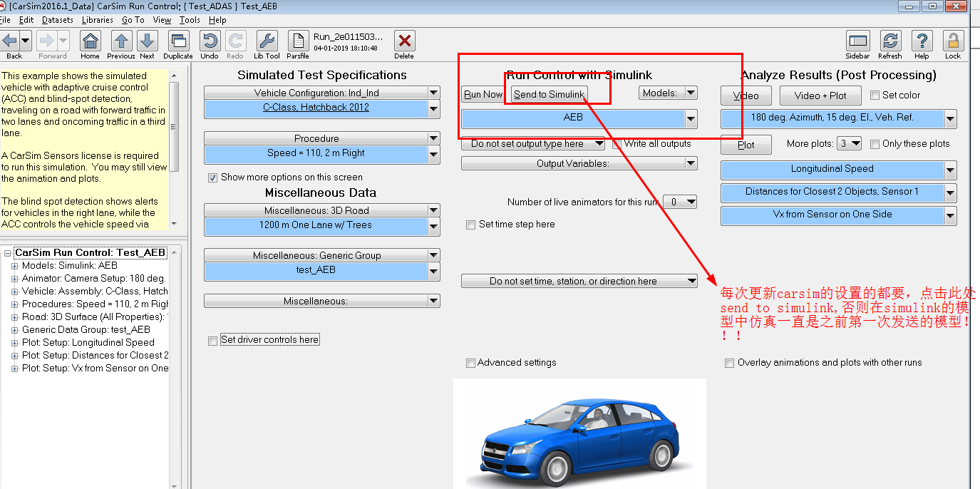Enable the Set driver controls here checkbox

tap(212, 341)
